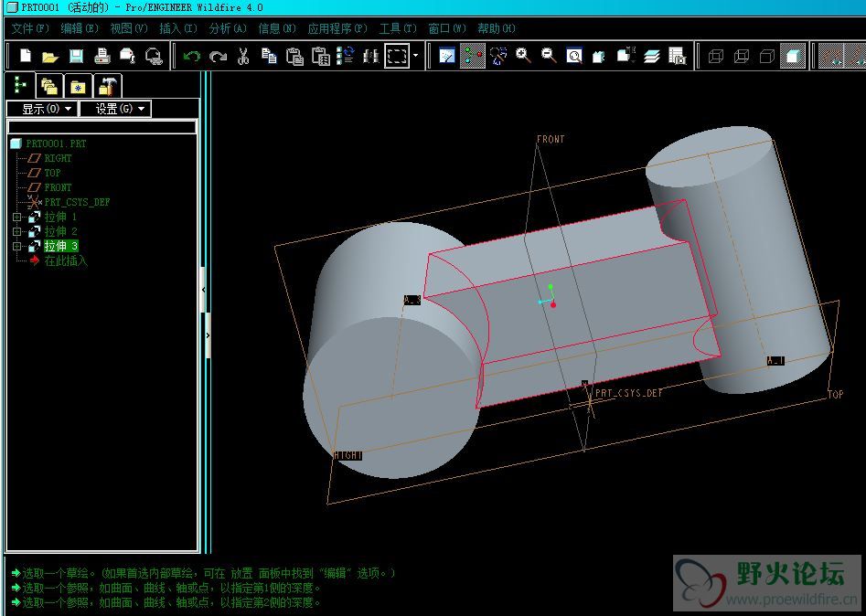866x616 pixels.
Task: Select 拉伸 1 feature in tree
Action: [60, 217]
